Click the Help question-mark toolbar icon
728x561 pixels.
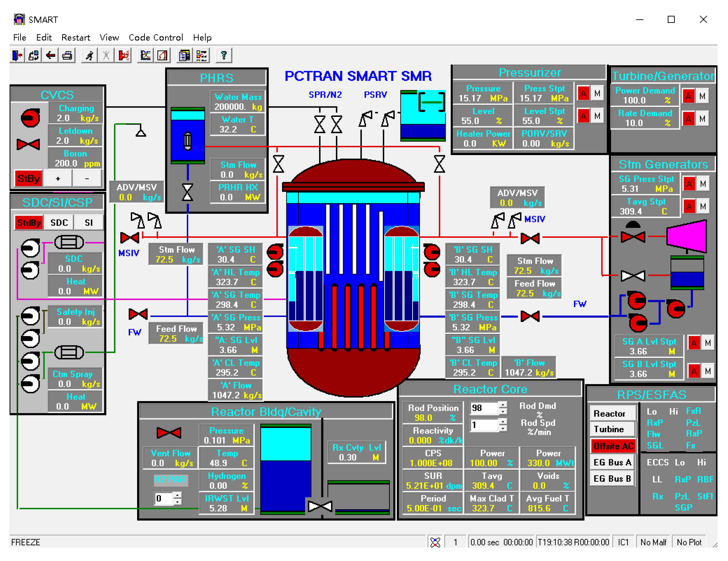tap(224, 55)
